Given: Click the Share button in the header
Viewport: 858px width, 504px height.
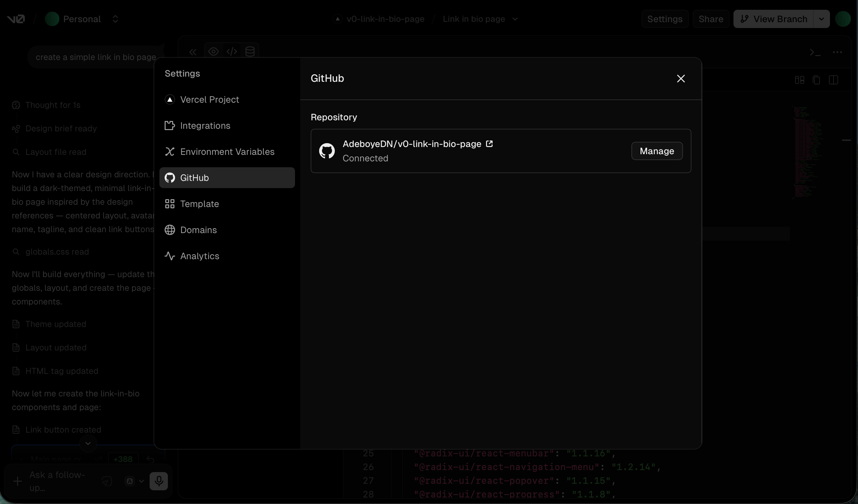Looking at the screenshot, I should [711, 19].
